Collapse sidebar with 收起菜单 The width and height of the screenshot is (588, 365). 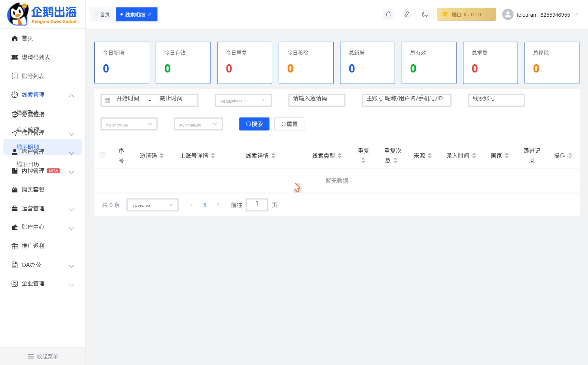click(43, 356)
